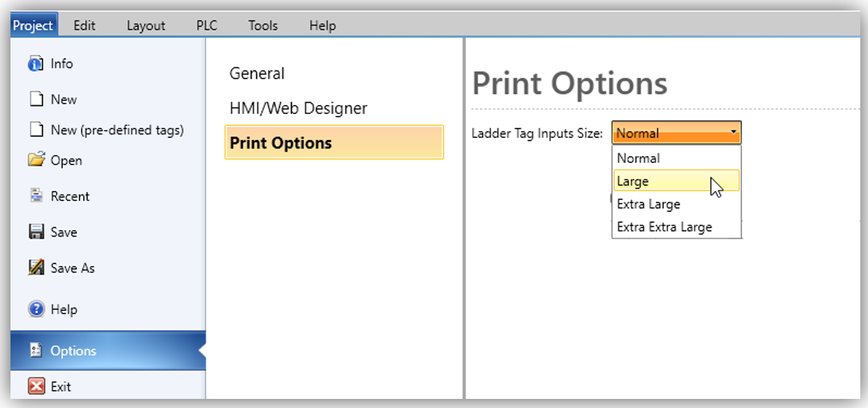The height and width of the screenshot is (408, 868).
Task: Click the Info label in sidebar
Action: [x=62, y=64]
